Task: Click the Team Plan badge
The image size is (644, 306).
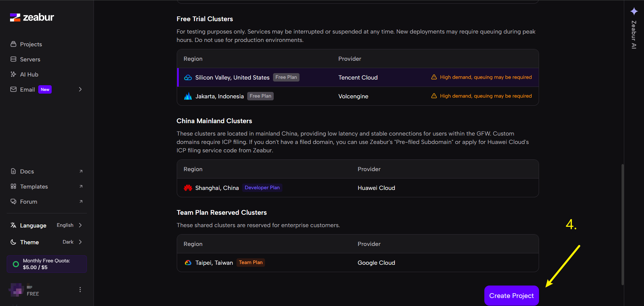Action: pos(251,263)
